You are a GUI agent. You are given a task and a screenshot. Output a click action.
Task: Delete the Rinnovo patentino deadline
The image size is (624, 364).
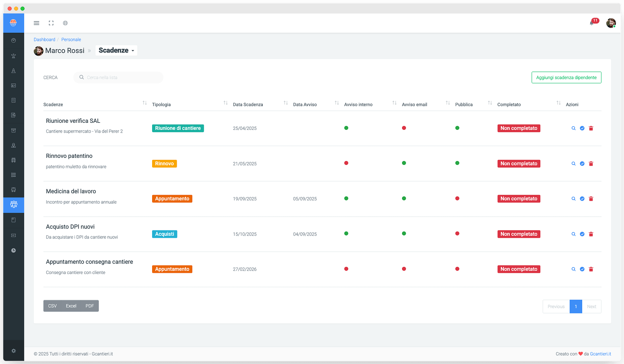click(x=591, y=164)
